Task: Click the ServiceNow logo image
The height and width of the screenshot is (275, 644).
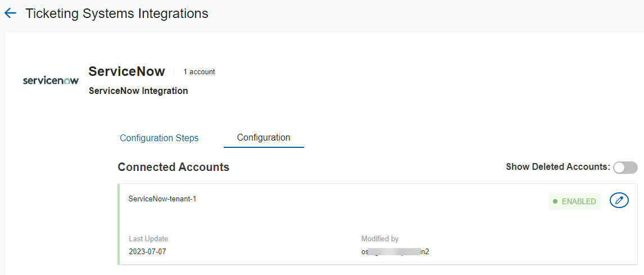Action: pyautogui.click(x=51, y=80)
